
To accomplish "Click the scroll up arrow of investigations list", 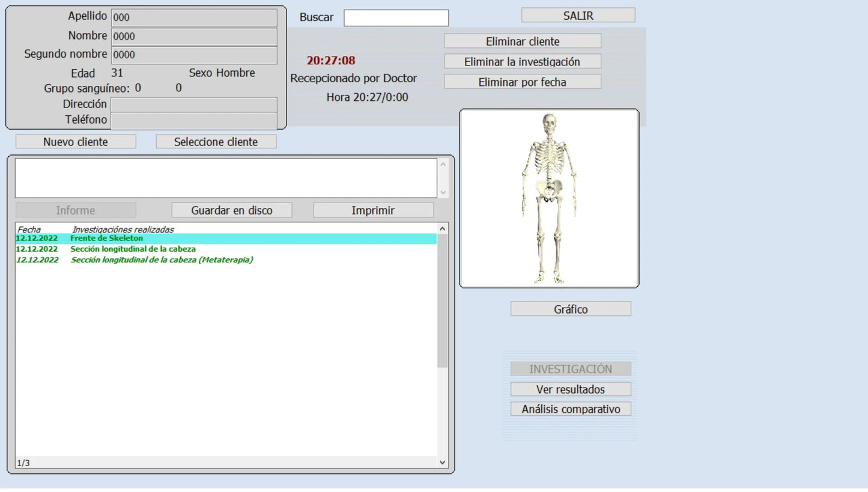I will 443,229.
